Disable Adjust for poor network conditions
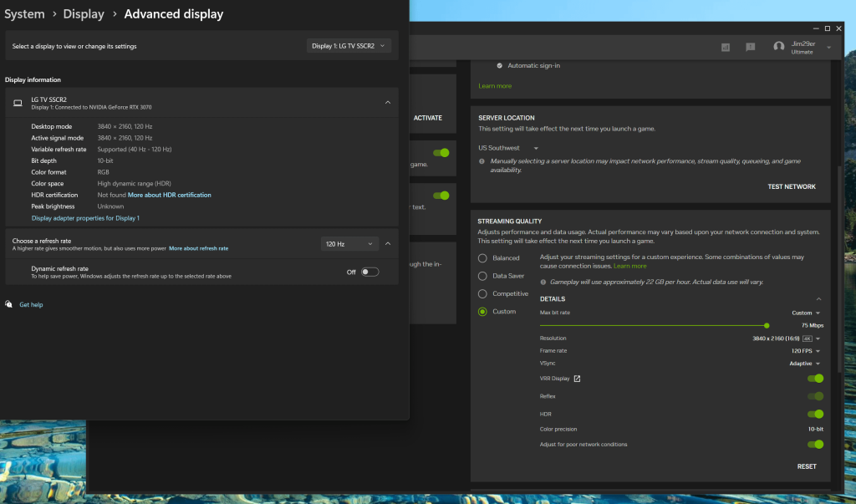This screenshot has width=856, height=504. [815, 445]
